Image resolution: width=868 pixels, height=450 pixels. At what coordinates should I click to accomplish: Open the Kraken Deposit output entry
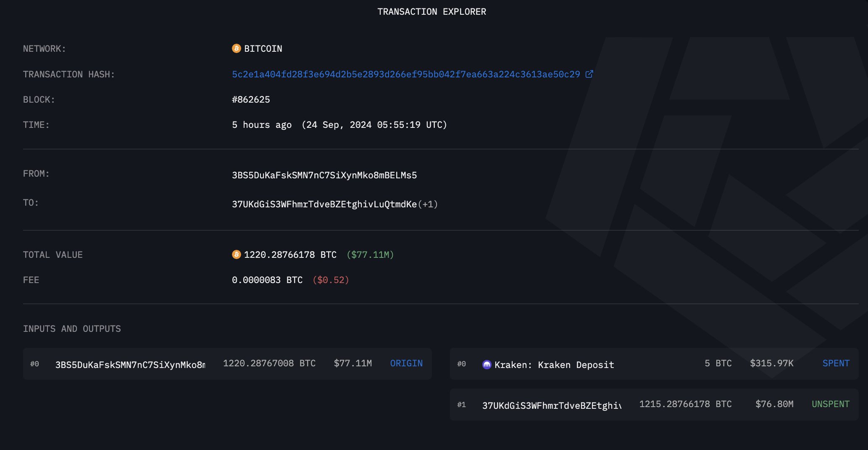tap(554, 365)
